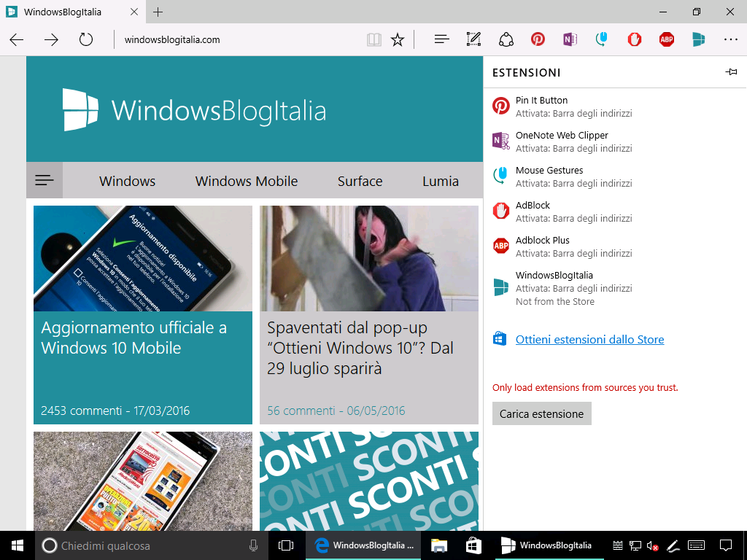Open Surface site menu item
The height and width of the screenshot is (560, 747).
click(x=360, y=181)
